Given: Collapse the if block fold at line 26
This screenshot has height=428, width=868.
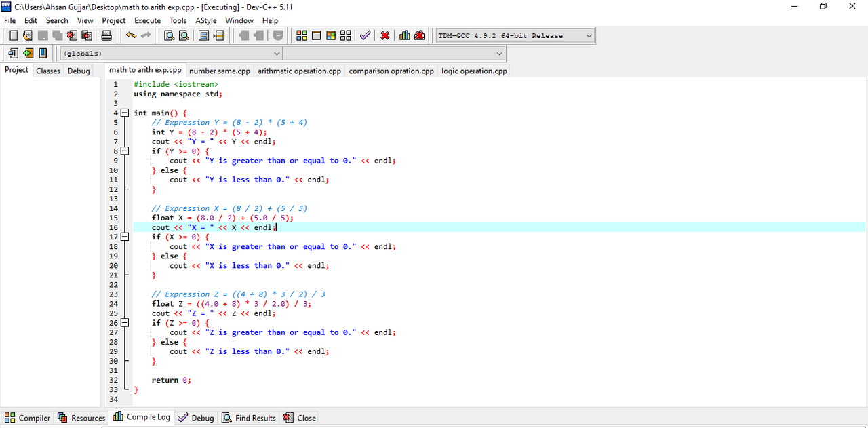Looking at the screenshot, I should tap(124, 323).
